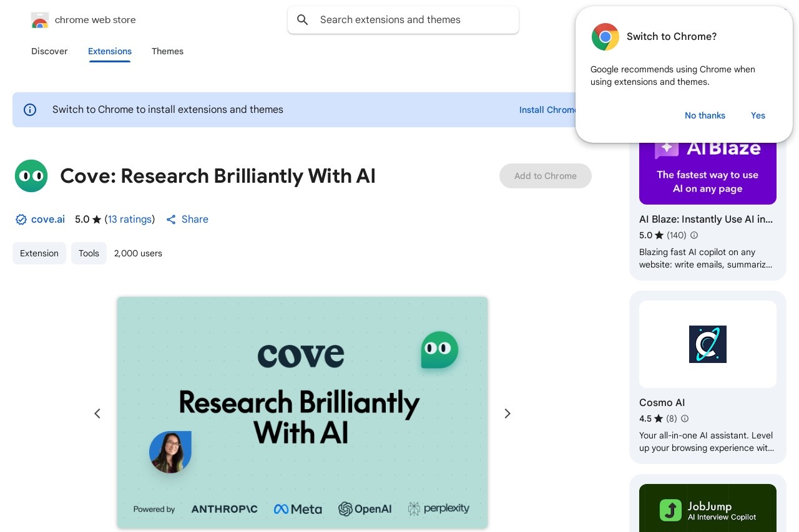The width and height of the screenshot is (799, 532).
Task: Open the Themes tab
Action: pyautogui.click(x=167, y=51)
